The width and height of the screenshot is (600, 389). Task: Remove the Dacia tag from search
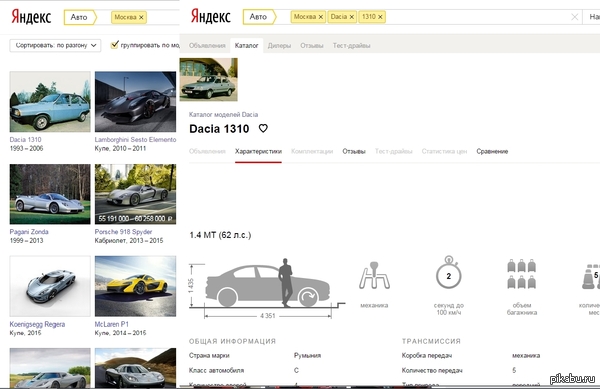coord(351,17)
